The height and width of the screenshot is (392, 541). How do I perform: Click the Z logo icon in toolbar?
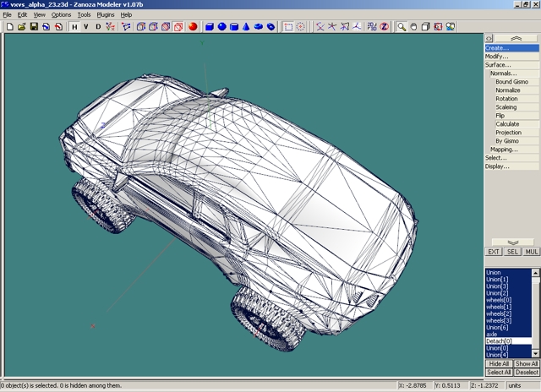click(x=384, y=27)
